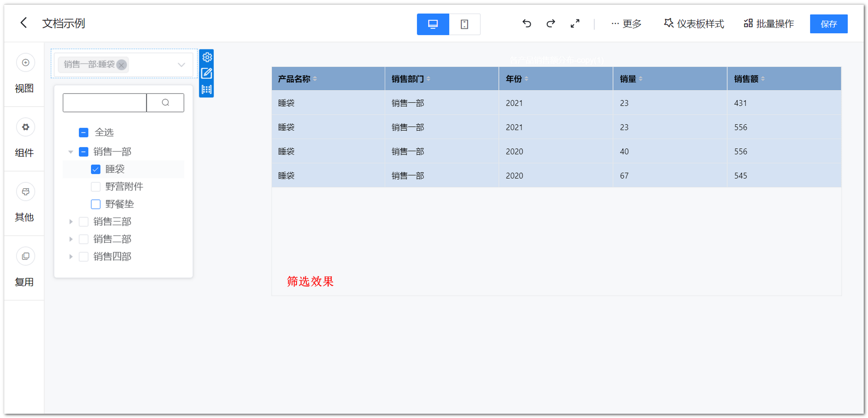This screenshot has width=868, height=418.
Task: Select the 销售额 cell 545
Action: coord(784,176)
